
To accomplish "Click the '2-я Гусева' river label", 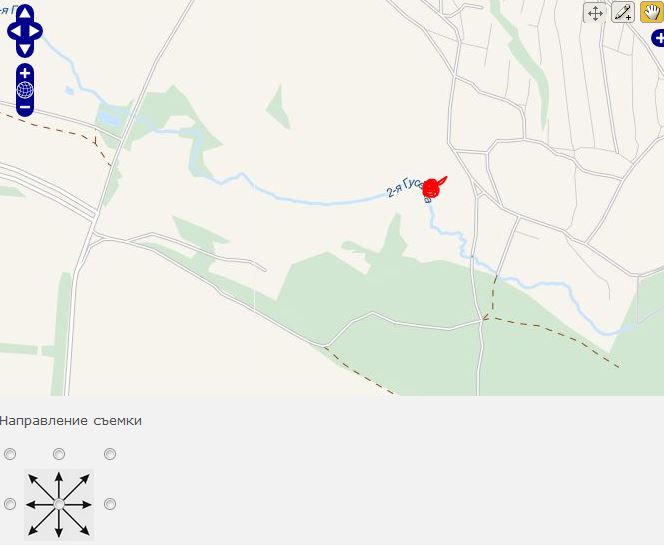I will (409, 190).
